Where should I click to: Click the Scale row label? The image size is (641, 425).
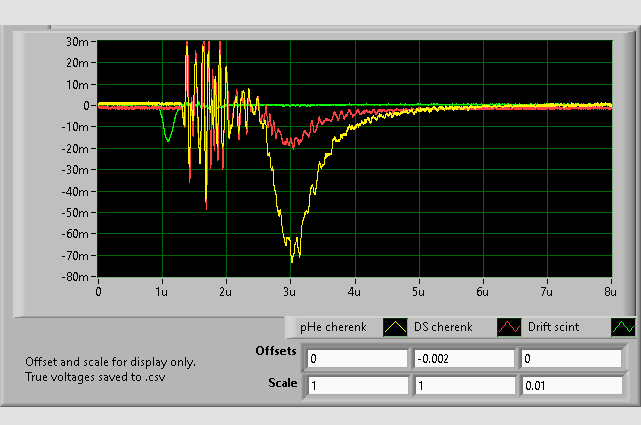[x=283, y=382]
